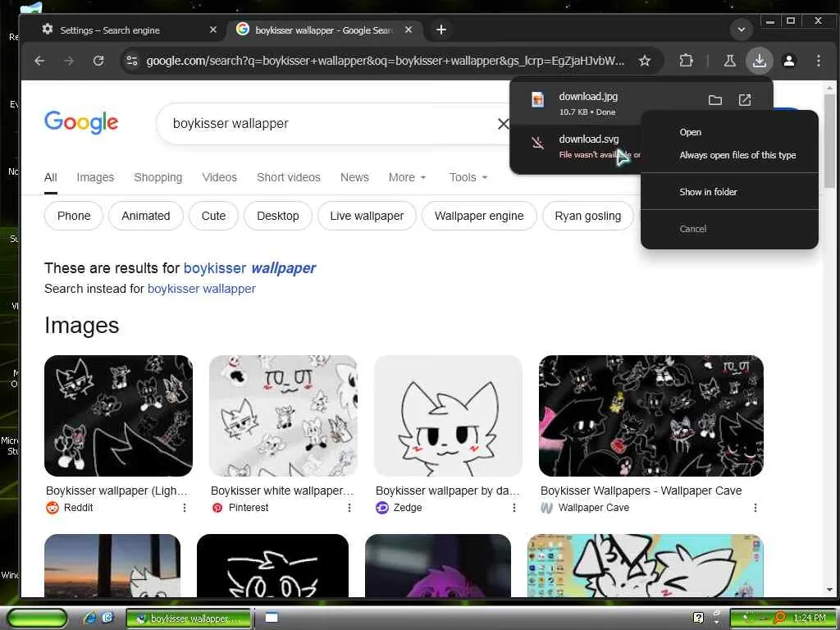The image size is (840, 630).
Task: Open options dots for Pinterest result
Action: coord(349,507)
